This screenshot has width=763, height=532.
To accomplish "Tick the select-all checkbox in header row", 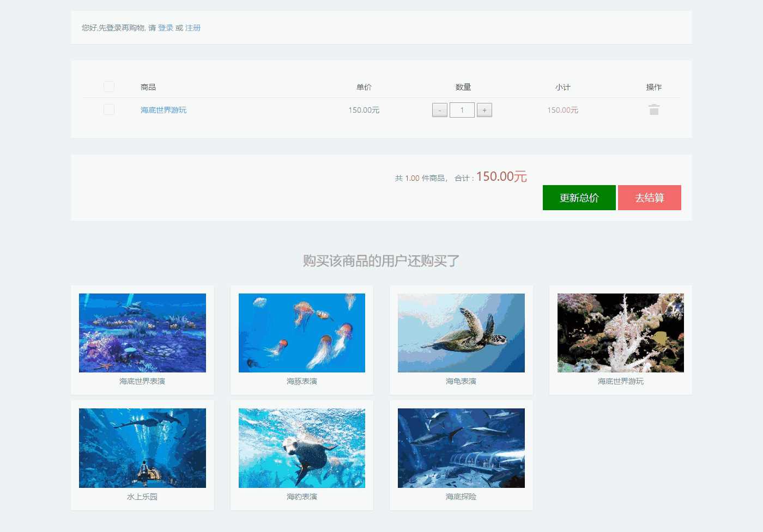I will click(109, 87).
